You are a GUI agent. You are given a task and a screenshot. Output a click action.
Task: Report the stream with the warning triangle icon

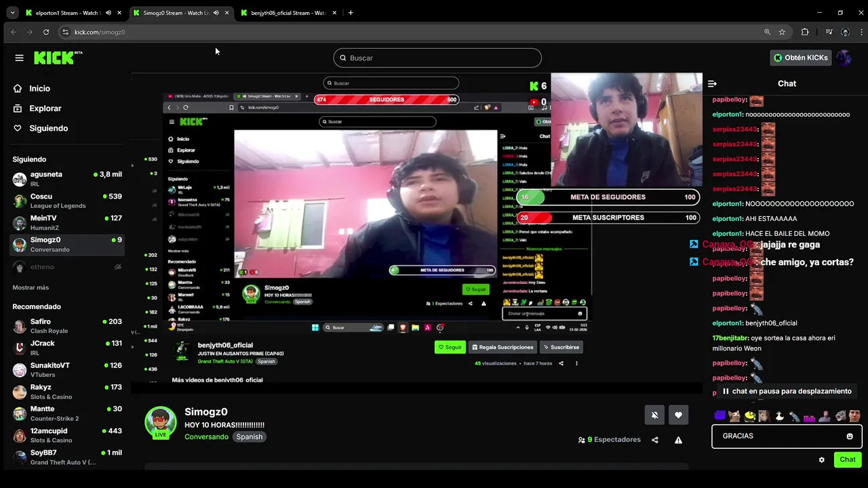click(x=678, y=440)
